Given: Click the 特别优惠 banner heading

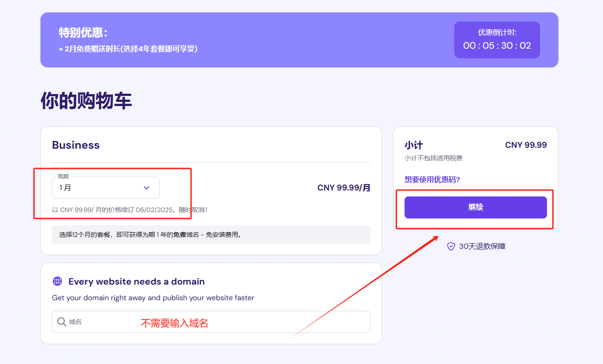Looking at the screenshot, I should coord(83,33).
